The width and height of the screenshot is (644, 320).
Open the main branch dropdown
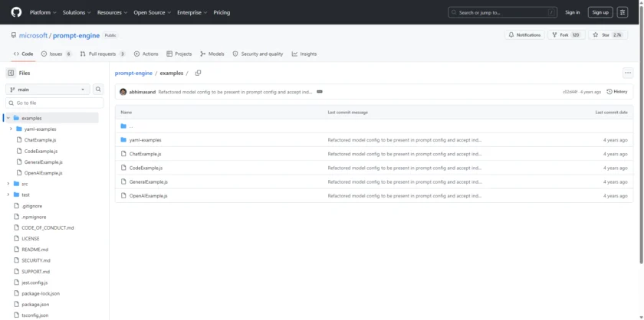(x=48, y=89)
